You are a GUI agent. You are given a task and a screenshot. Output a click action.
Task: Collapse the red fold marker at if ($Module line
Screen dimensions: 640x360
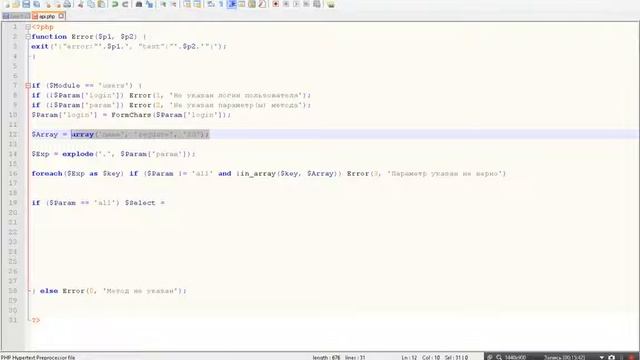28,86
